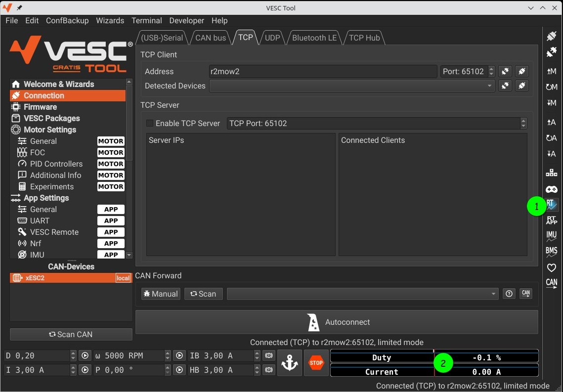Enable IMU data streaming icon
The image size is (563, 392).
[x=551, y=236]
